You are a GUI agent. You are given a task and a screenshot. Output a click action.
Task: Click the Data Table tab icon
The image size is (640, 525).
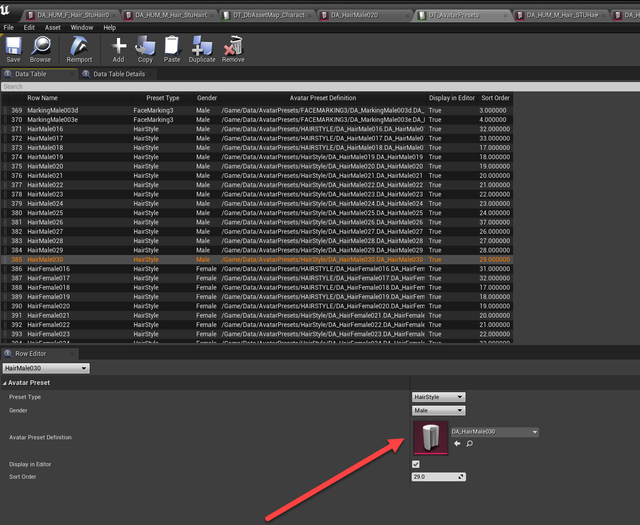[8, 74]
